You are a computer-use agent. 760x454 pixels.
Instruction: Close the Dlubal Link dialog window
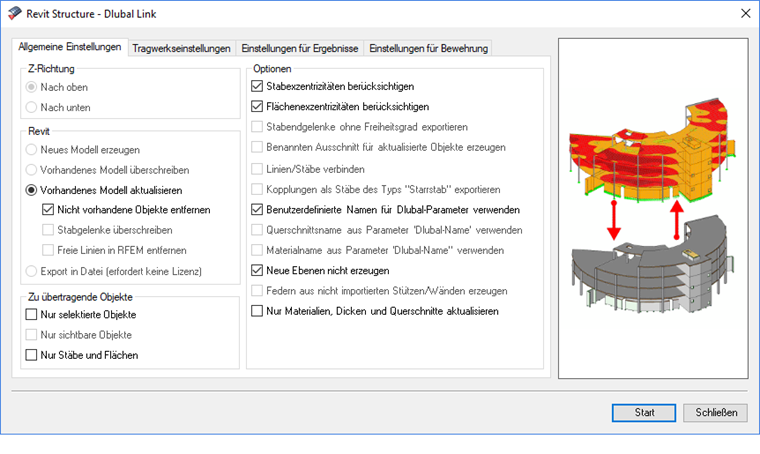(745, 14)
